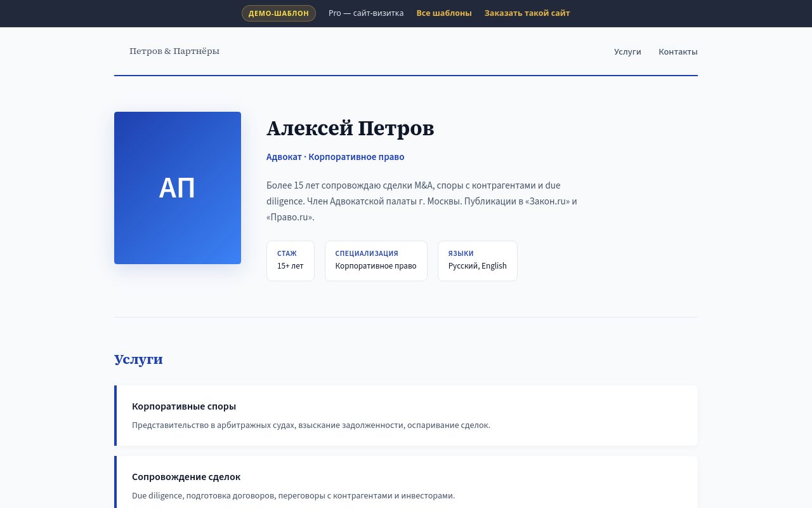The height and width of the screenshot is (508, 812).
Task: Click the Представительство в арбитражных судах description
Action: pos(311,425)
